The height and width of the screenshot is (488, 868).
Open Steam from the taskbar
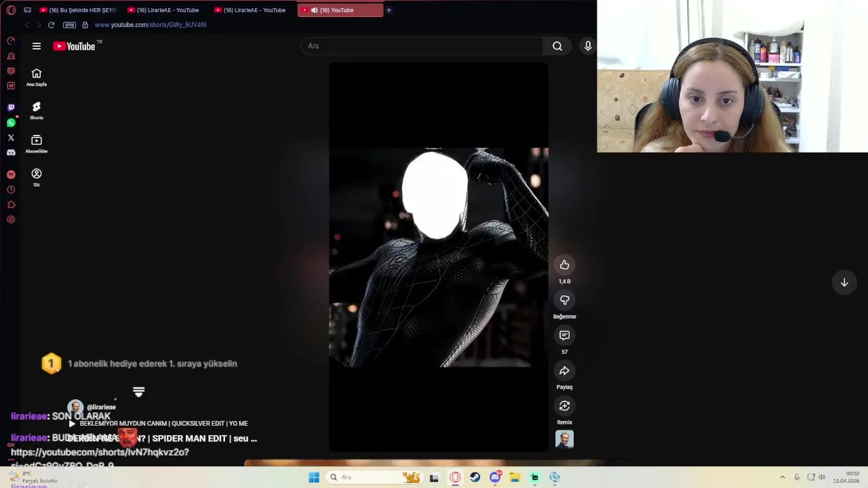click(475, 477)
